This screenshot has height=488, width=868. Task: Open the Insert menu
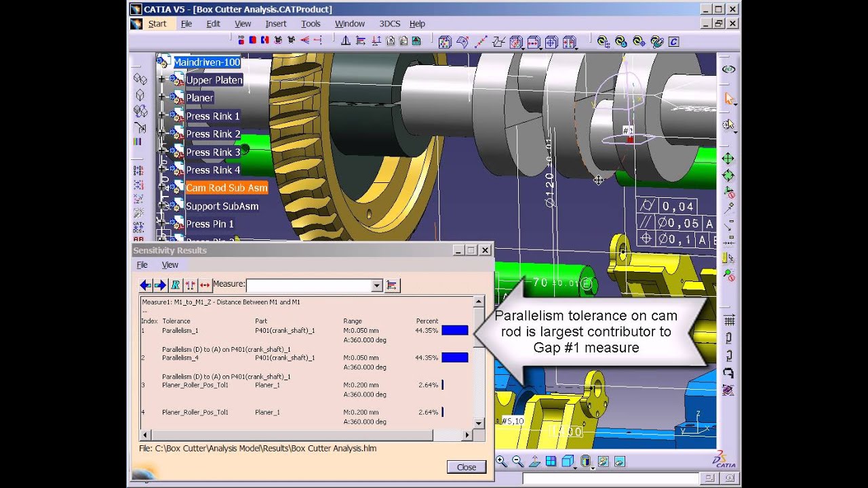(276, 24)
